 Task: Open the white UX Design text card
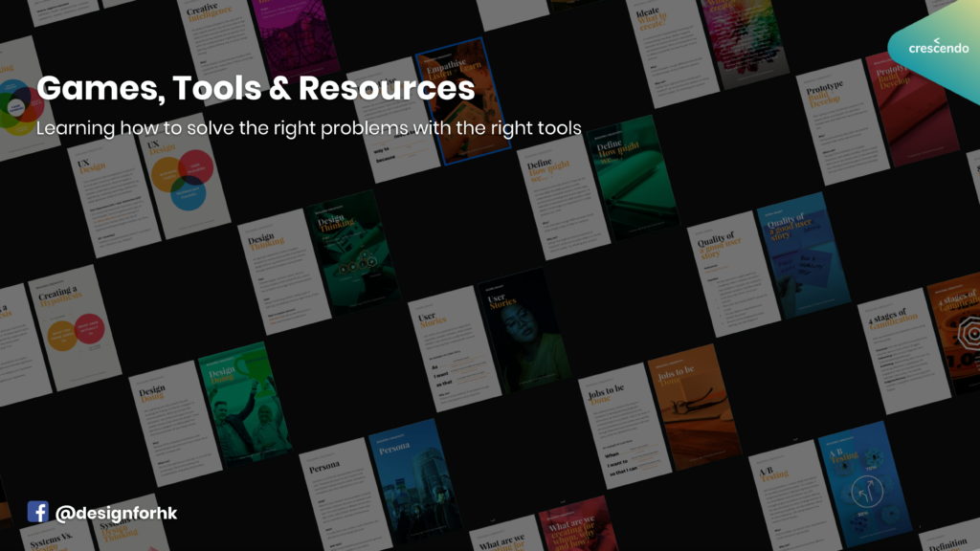click(115, 196)
